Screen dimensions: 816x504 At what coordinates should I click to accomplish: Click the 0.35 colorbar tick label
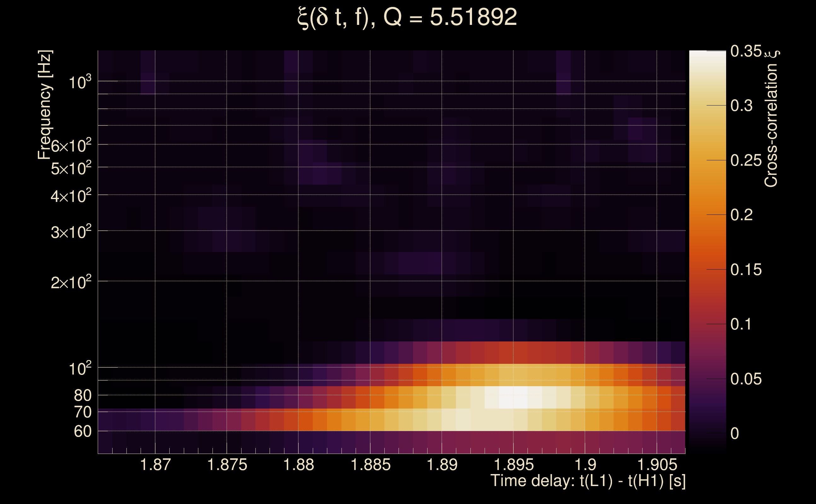746,51
